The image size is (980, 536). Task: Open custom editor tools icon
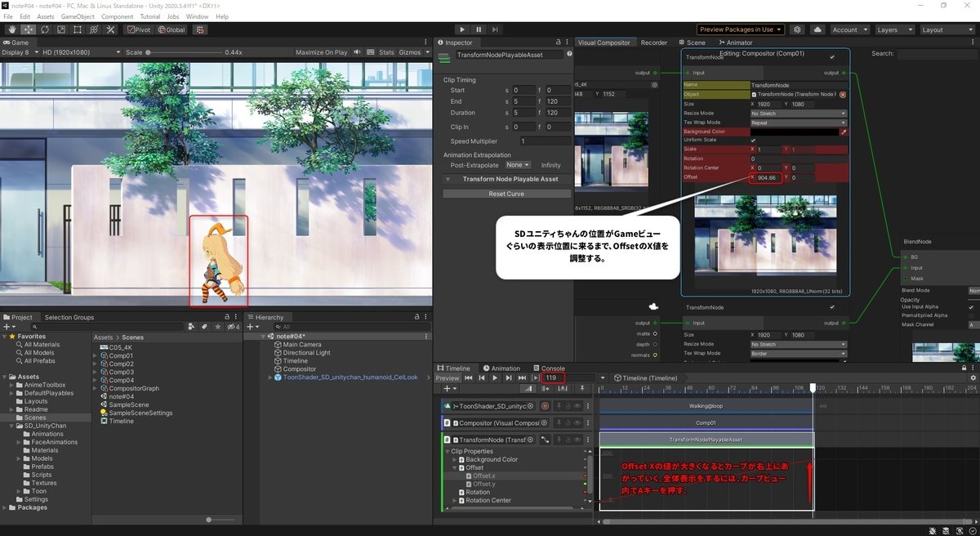point(111,29)
